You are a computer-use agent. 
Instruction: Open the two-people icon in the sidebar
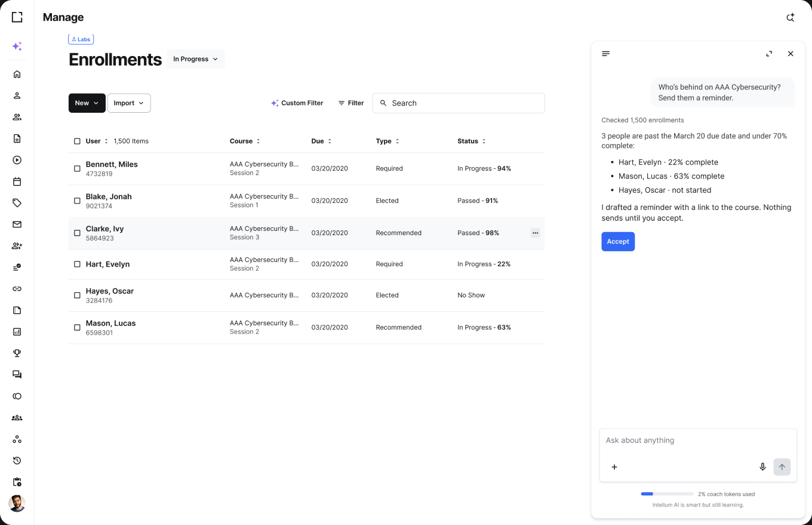(17, 117)
